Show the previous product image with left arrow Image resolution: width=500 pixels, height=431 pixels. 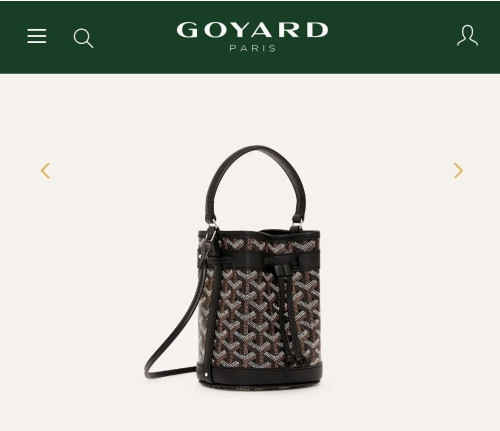(x=45, y=171)
